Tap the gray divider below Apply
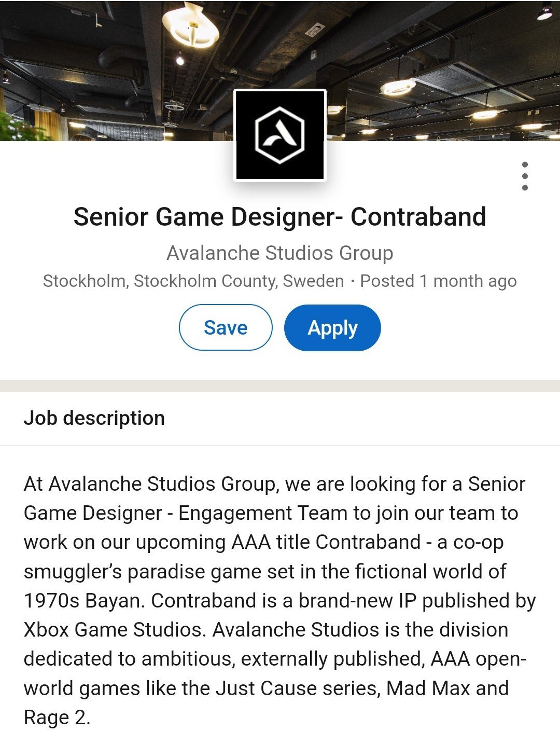Viewport: 560px width, 745px height. coord(280,386)
